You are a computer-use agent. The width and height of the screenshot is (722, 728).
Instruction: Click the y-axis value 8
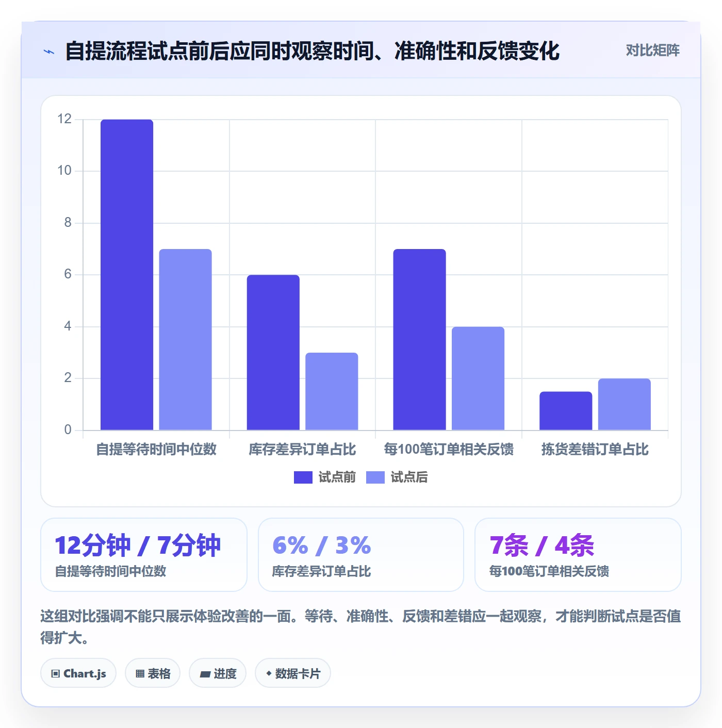point(68,223)
